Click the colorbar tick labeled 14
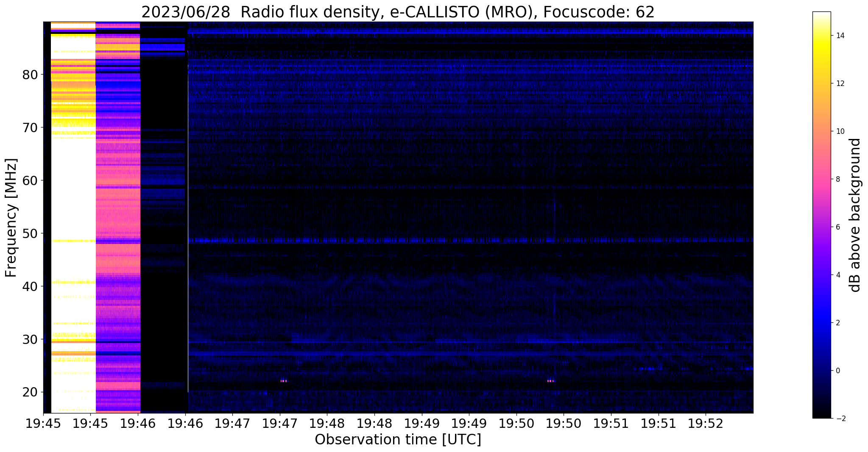 click(x=840, y=36)
